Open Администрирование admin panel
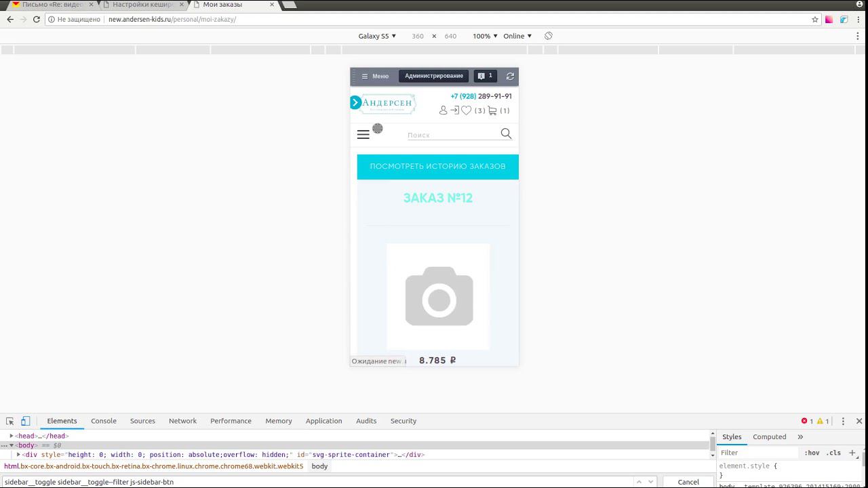Viewport: 868px width, 488px height. (x=434, y=76)
